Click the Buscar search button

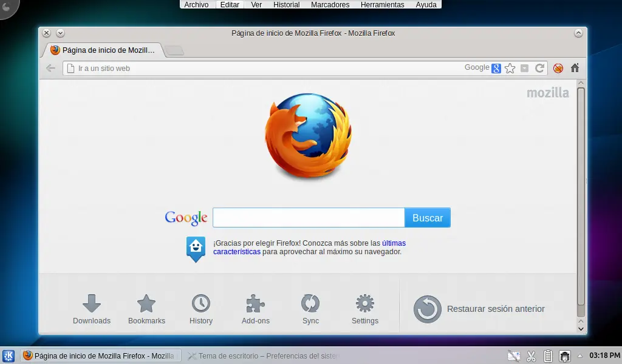click(428, 217)
